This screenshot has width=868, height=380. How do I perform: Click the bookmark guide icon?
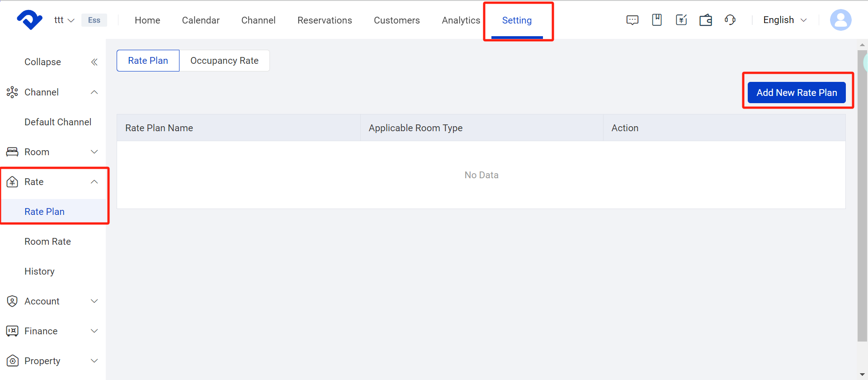(x=656, y=20)
